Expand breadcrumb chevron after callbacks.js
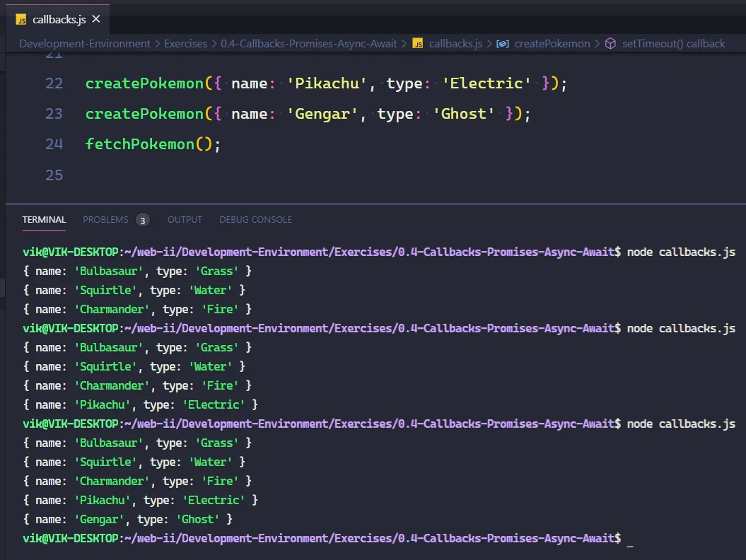746x560 pixels. click(x=489, y=44)
